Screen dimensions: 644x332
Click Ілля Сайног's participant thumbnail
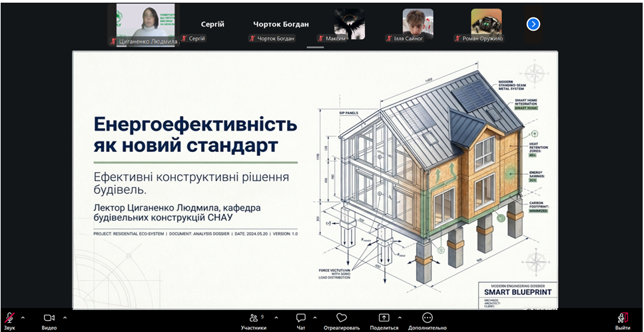(x=418, y=23)
